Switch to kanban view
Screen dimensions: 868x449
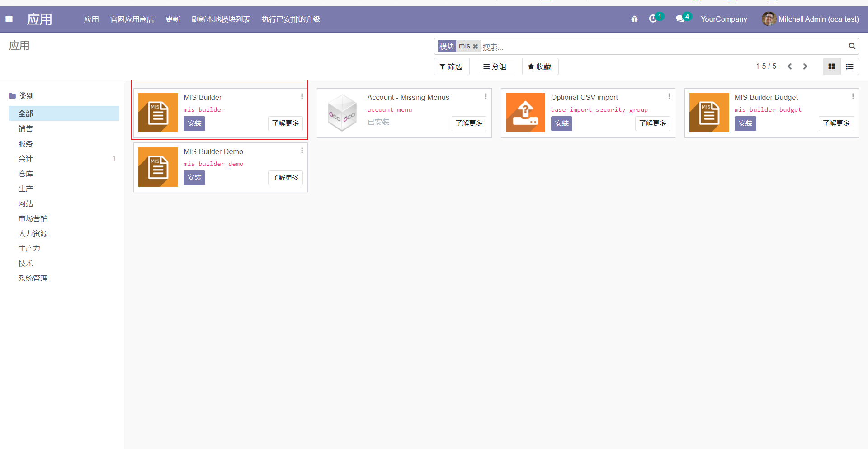[x=831, y=66]
